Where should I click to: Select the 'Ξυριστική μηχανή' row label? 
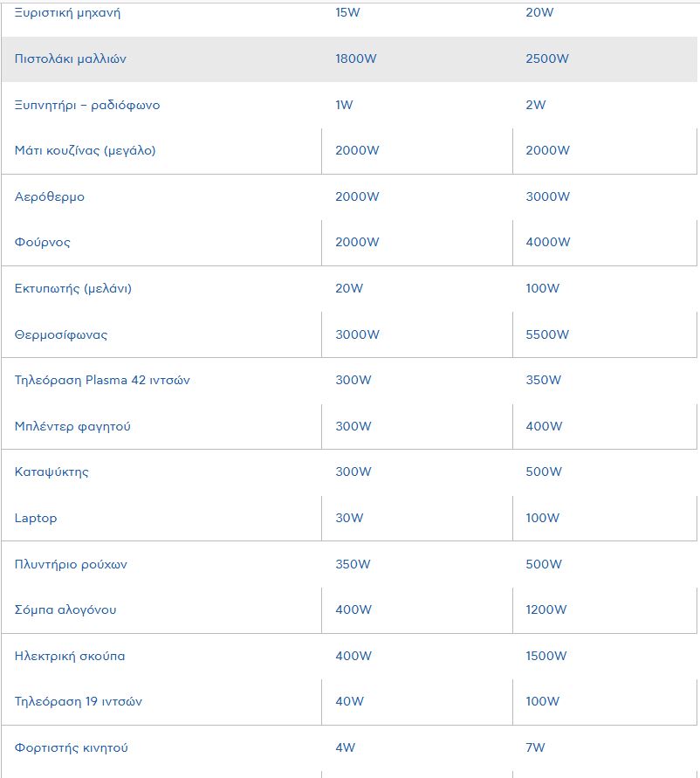67,13
